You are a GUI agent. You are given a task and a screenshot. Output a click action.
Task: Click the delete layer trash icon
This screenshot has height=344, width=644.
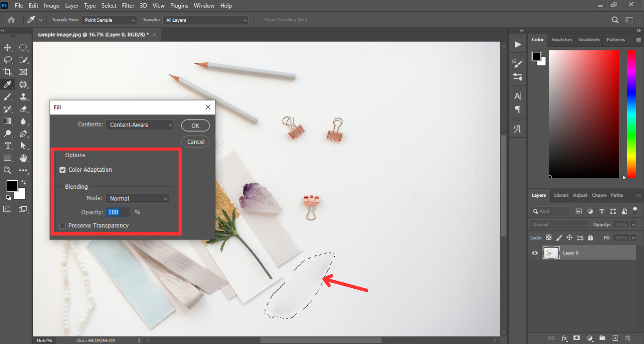(627, 338)
